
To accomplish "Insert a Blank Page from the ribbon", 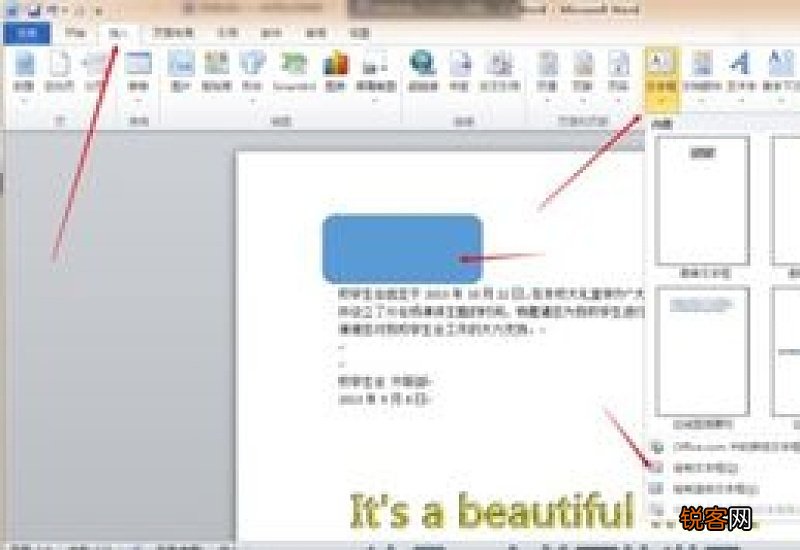I will [59, 71].
